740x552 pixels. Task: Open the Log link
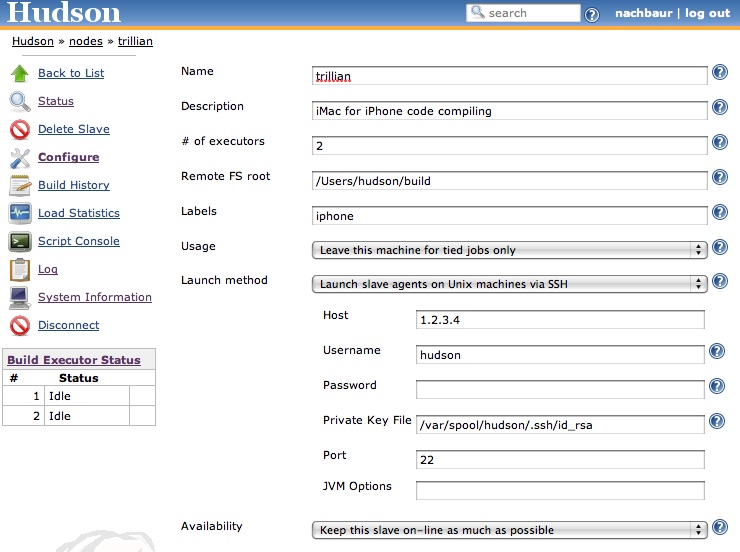(48, 269)
